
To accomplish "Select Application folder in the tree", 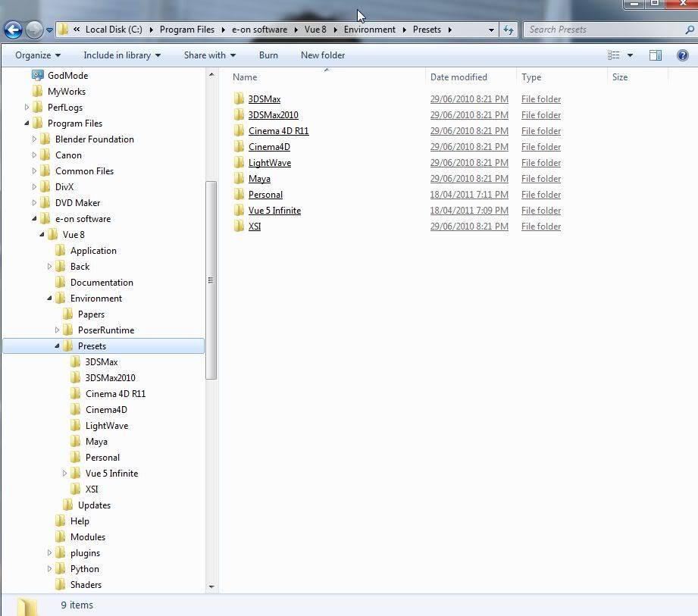I will click(x=93, y=251).
